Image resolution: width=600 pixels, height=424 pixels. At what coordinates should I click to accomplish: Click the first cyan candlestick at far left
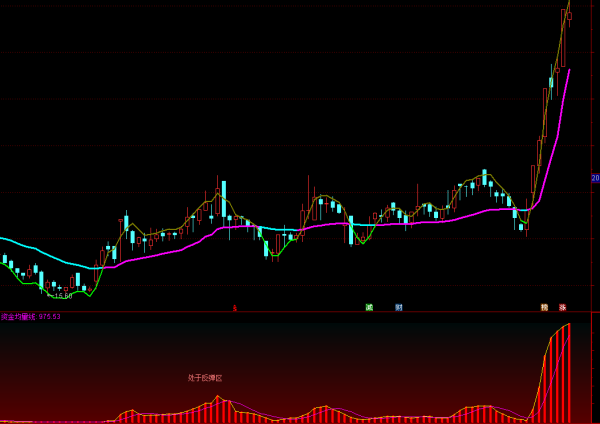5,260
